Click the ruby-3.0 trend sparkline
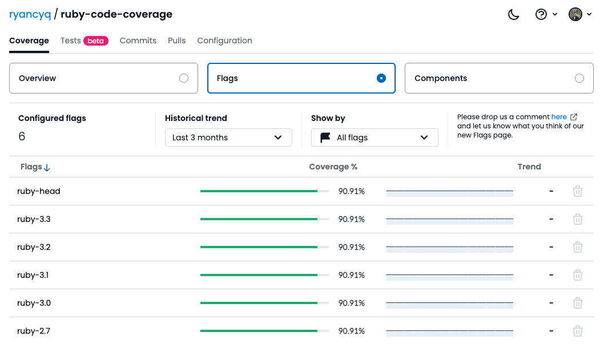Viewport: 616px width, 364px height. [x=449, y=305]
